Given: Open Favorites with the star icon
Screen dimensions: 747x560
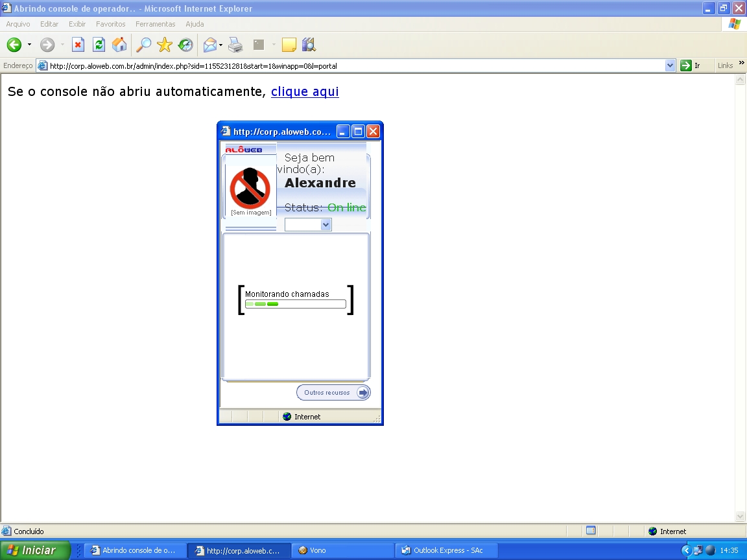Looking at the screenshot, I should pos(164,45).
